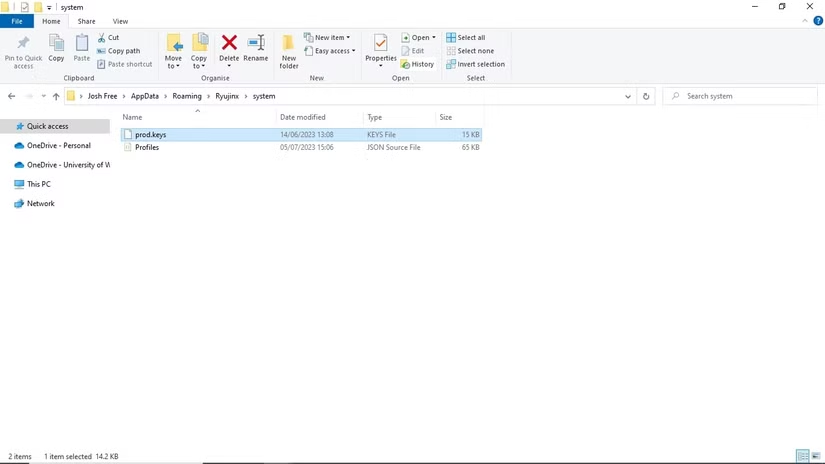Open the address bar history dropdown arrow
Image resolution: width=825 pixels, height=464 pixels.
coord(628,96)
